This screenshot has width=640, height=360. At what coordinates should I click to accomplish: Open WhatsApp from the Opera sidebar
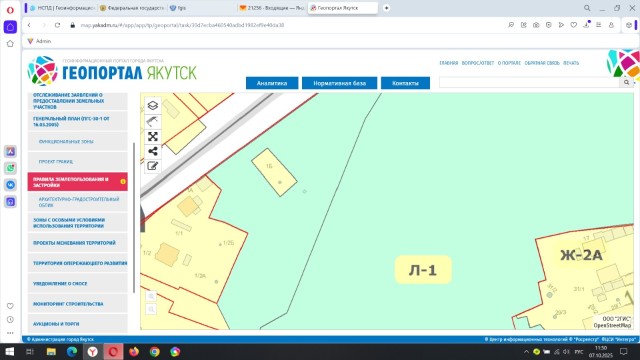tap(10, 168)
